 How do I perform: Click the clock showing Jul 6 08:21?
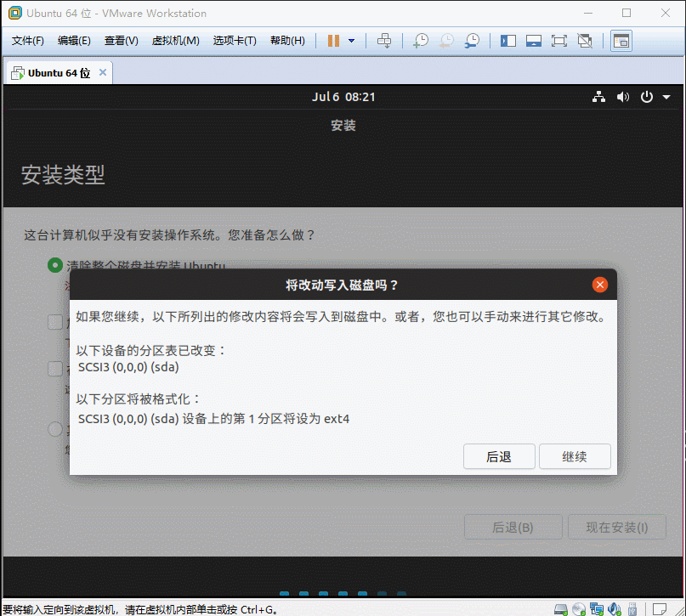click(343, 97)
